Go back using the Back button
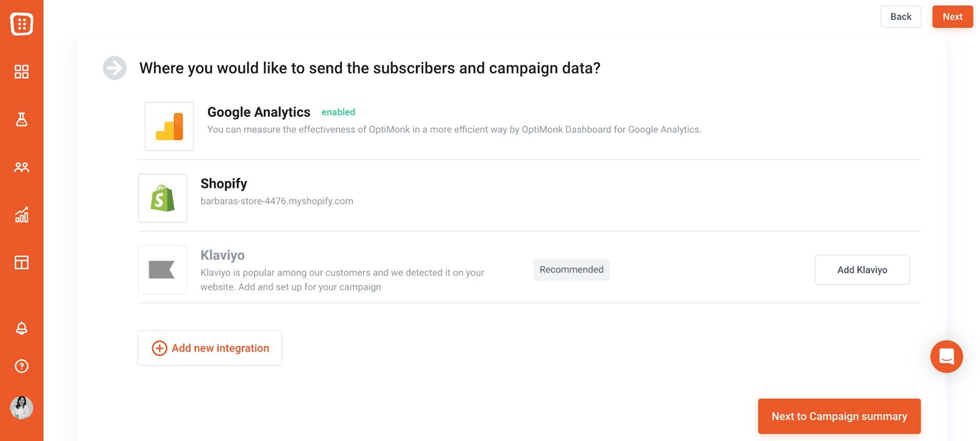980x441 pixels. [x=900, y=16]
